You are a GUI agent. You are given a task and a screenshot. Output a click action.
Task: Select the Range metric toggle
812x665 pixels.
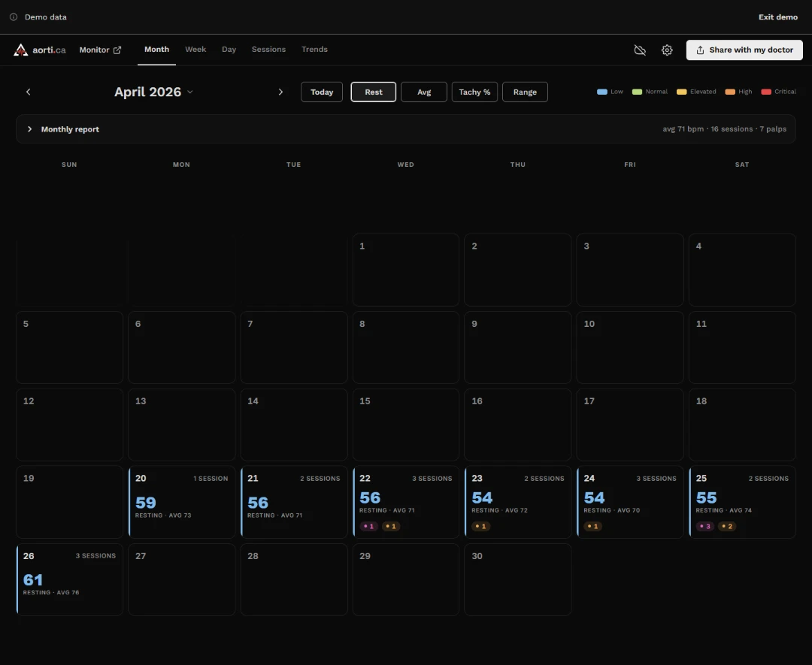(525, 92)
